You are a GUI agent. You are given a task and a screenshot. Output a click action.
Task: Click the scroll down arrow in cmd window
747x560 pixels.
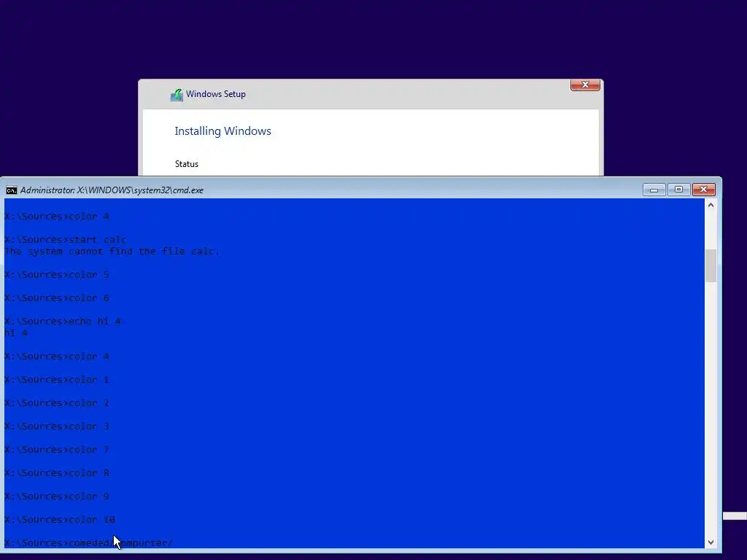(711, 542)
